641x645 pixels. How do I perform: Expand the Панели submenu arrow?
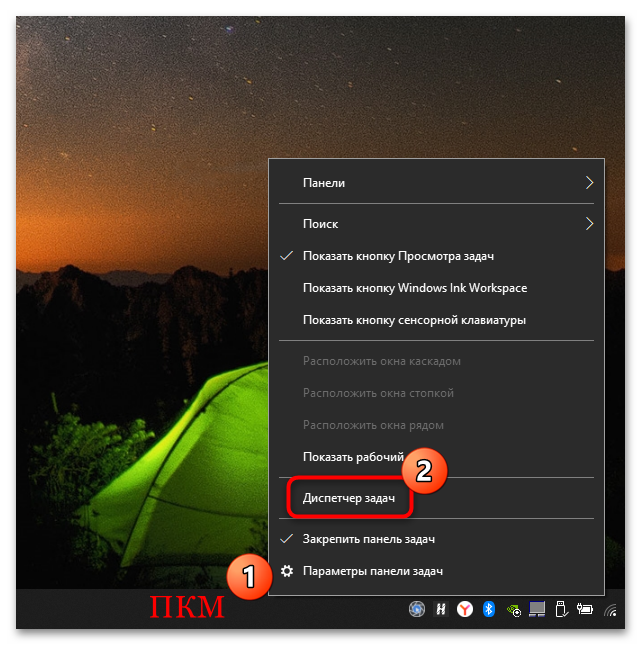(589, 183)
